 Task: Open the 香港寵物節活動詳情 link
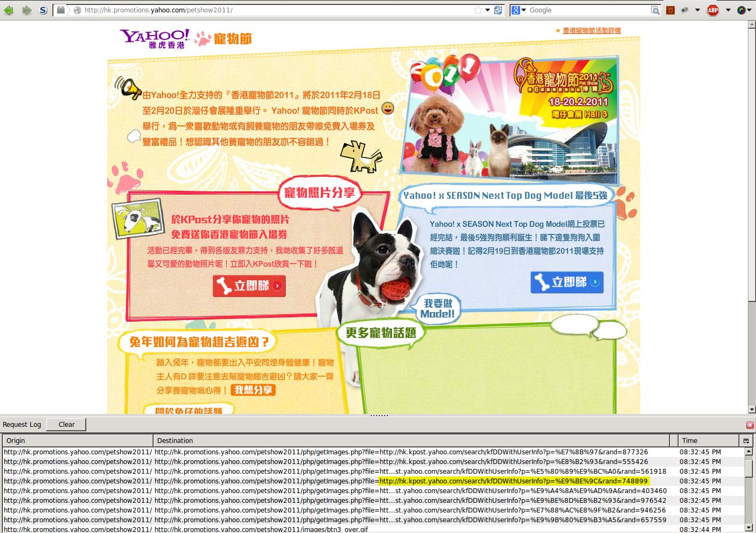(x=591, y=31)
